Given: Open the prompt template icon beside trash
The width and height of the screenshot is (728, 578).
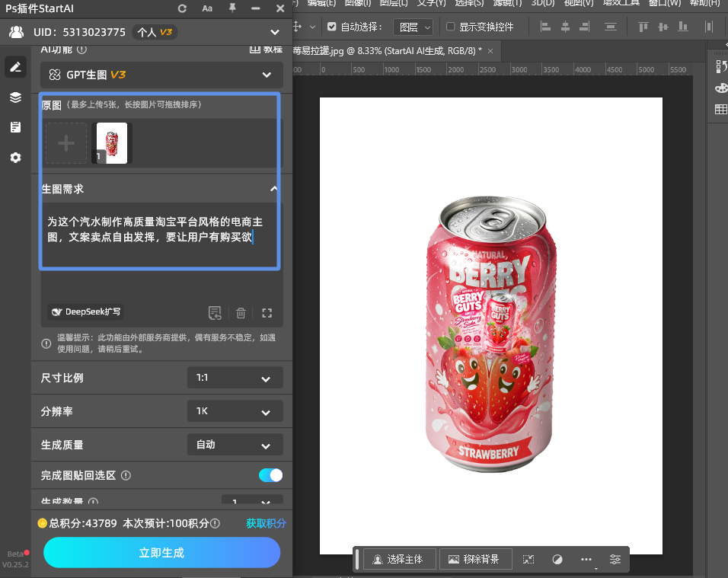Looking at the screenshot, I should 215,313.
